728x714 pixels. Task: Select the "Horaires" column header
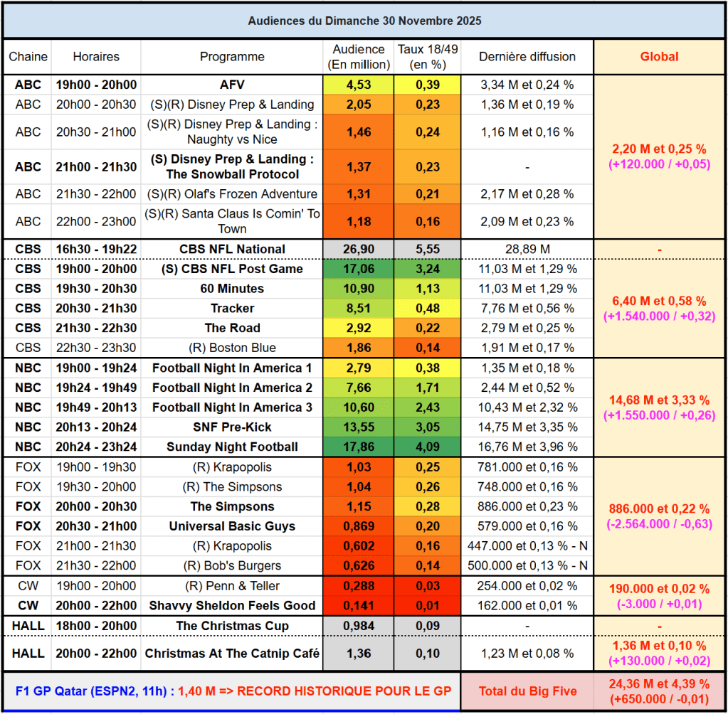pos(96,57)
